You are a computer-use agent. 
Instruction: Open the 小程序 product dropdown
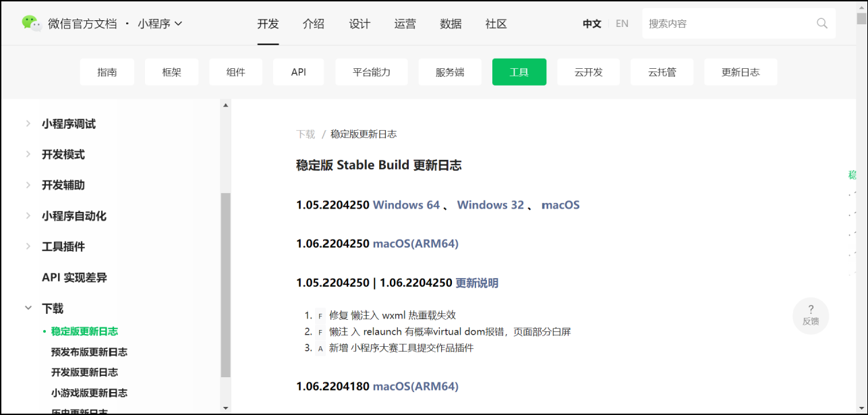(159, 22)
